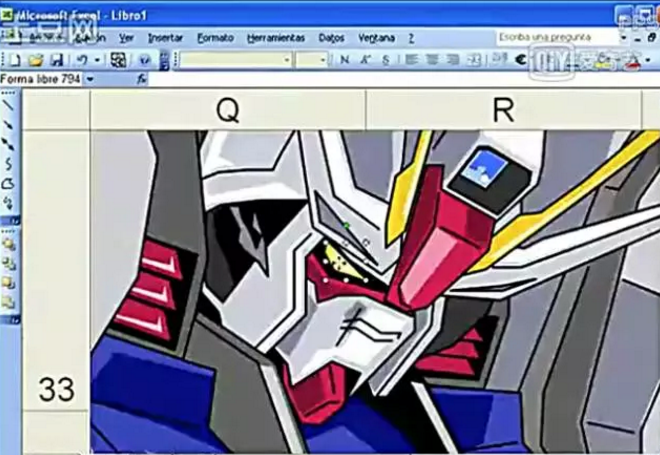Save the workbook with the floppy icon
The image size is (660, 455).
(57, 61)
